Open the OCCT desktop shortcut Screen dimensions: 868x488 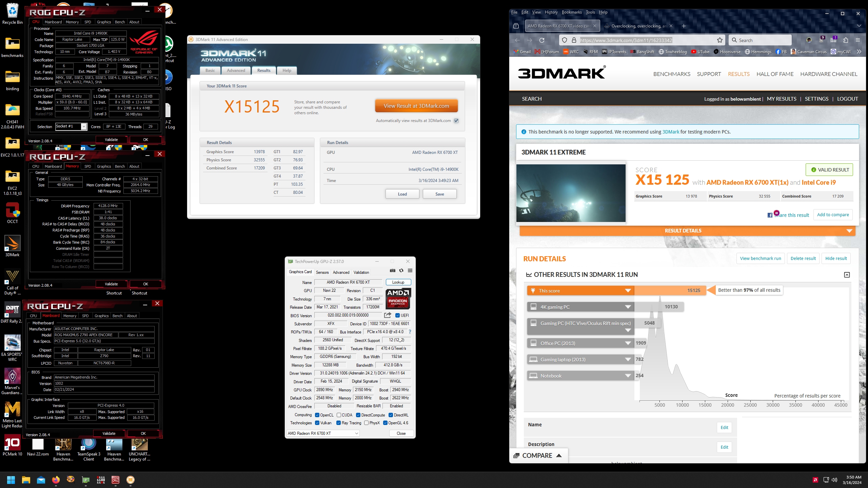(13, 213)
